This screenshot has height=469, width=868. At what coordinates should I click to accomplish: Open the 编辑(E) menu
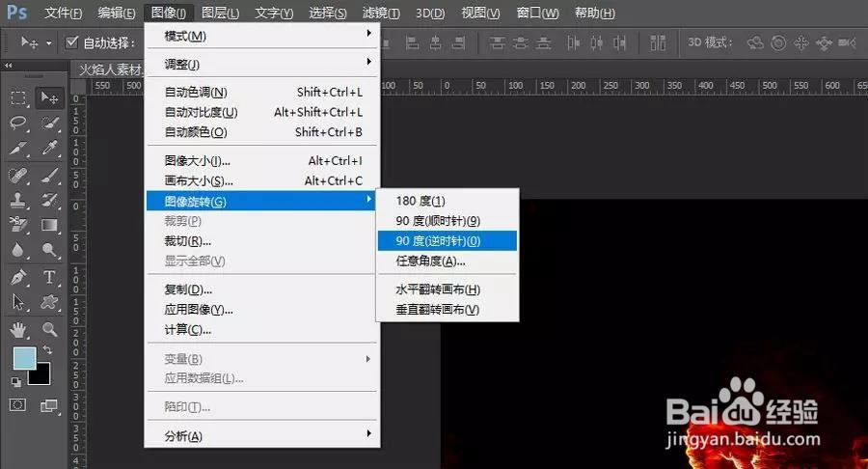(x=117, y=13)
